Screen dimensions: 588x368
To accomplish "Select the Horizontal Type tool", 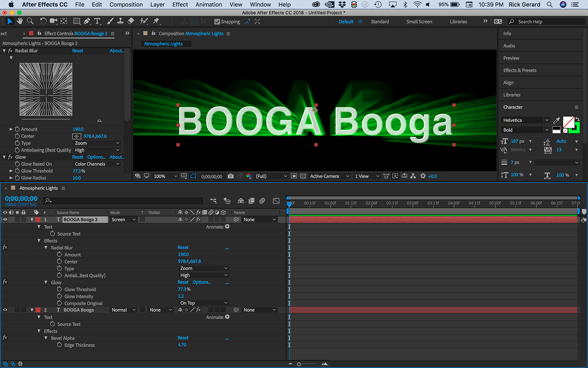I will (x=97, y=21).
